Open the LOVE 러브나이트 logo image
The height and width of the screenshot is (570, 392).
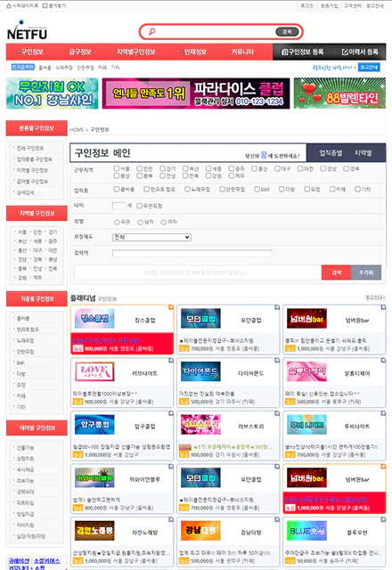click(x=94, y=371)
